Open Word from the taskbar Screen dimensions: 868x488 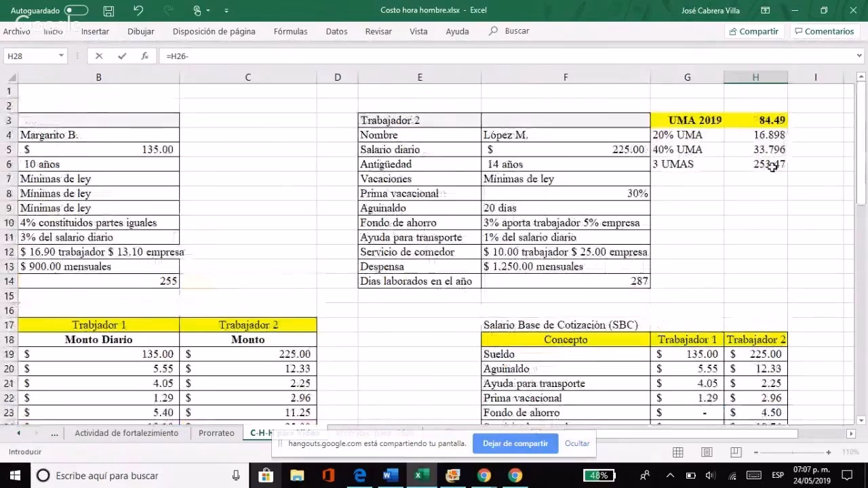point(390,475)
